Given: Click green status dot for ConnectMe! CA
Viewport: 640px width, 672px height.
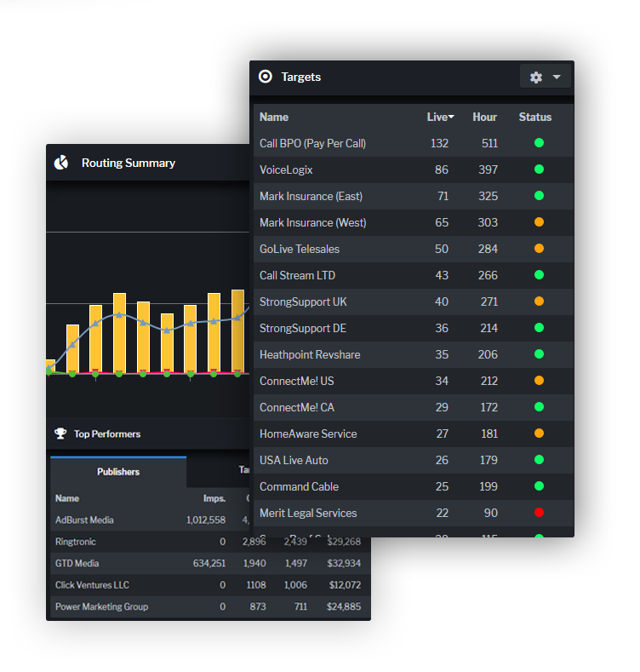Looking at the screenshot, I should [539, 407].
